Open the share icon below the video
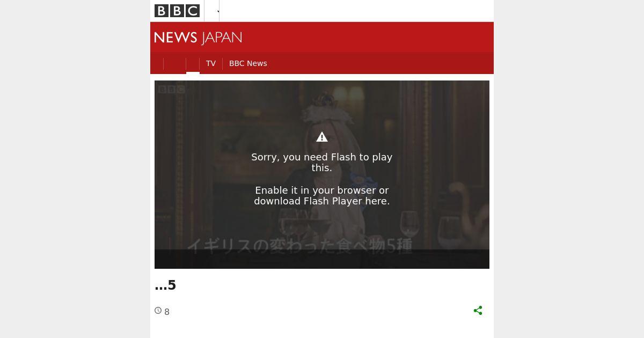Viewport: 644px width, 338px height. coord(478,311)
